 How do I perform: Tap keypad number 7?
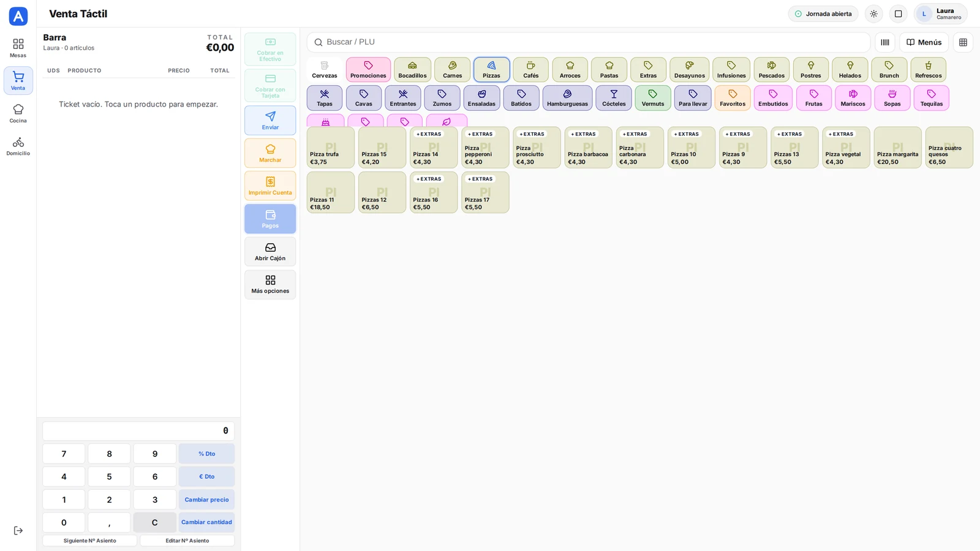tap(64, 454)
